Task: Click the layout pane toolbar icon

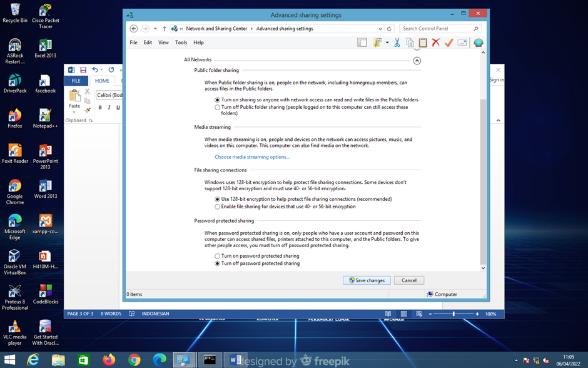Action: pyautogui.click(x=362, y=43)
